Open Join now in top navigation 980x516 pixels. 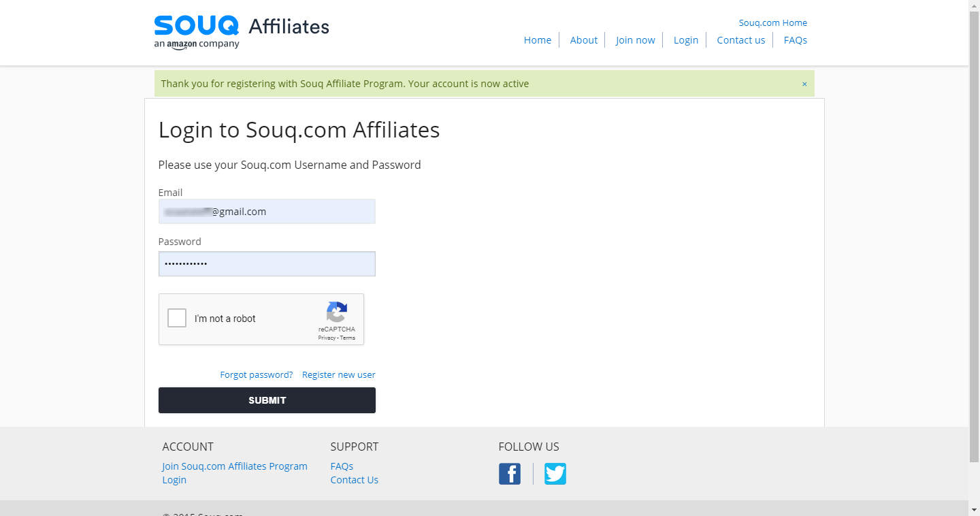(x=636, y=40)
